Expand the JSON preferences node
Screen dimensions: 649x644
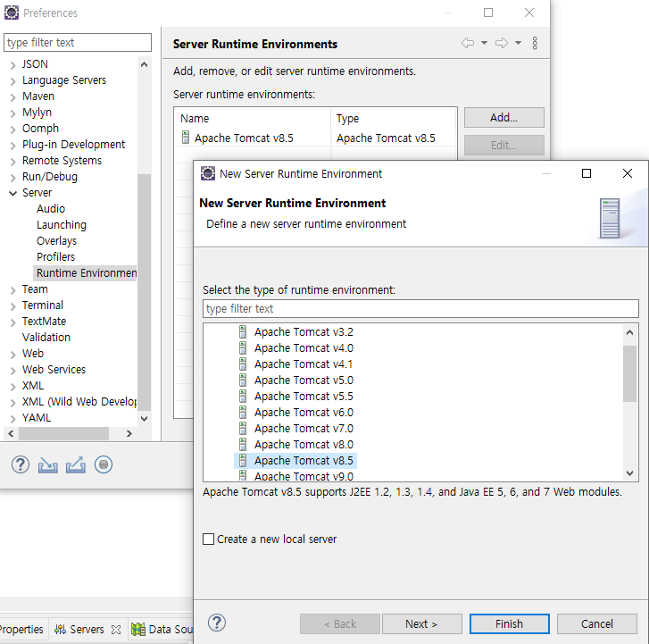pos(12,65)
